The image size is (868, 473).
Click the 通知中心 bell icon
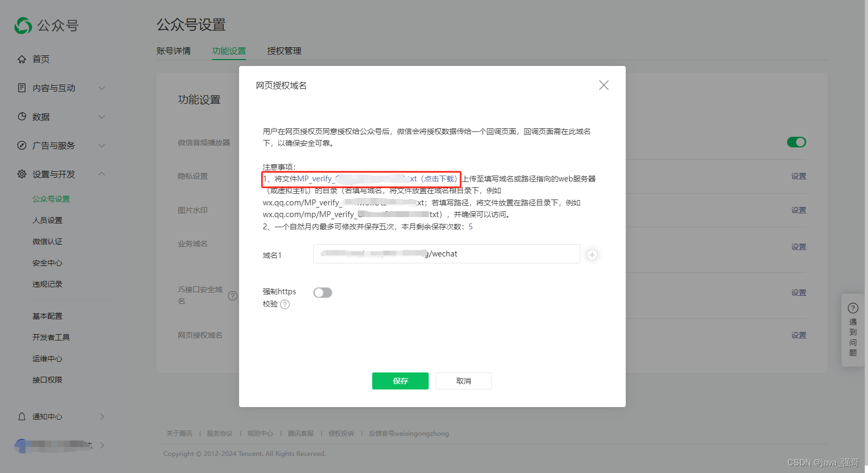tap(22, 417)
